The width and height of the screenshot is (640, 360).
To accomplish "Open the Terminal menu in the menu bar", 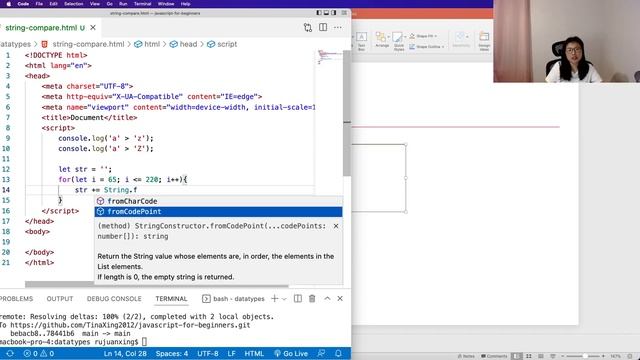I will pos(142,4).
